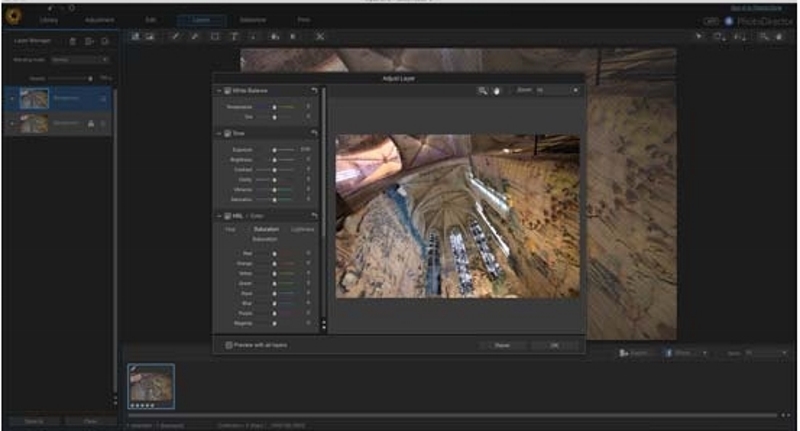Select the Text tool (T icon)
The width and height of the screenshot is (800, 431).
pos(234,36)
